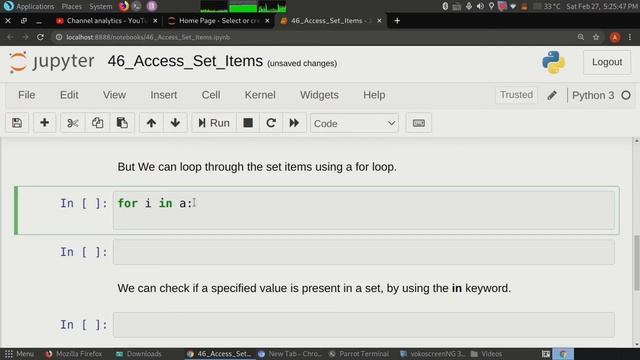640x360 pixels.
Task: Click the Logout button
Action: coord(607,62)
